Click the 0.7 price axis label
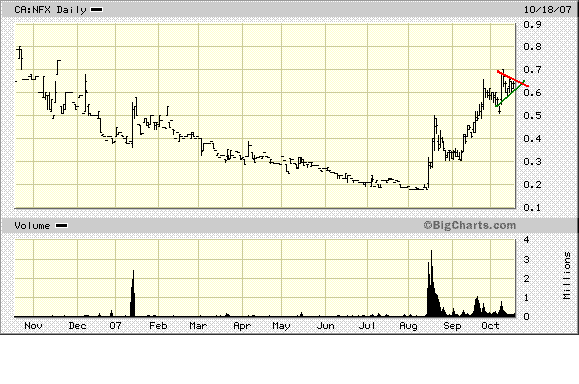This screenshot has width=579, height=384. click(x=532, y=69)
